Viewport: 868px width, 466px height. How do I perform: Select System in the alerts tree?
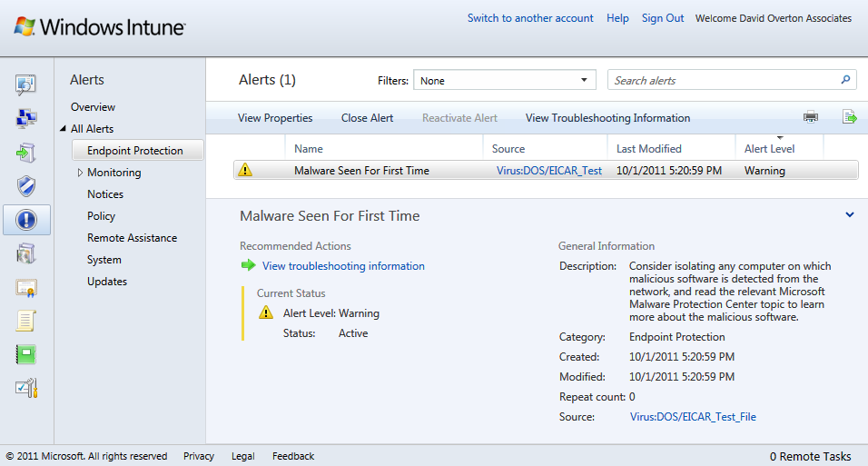point(104,259)
